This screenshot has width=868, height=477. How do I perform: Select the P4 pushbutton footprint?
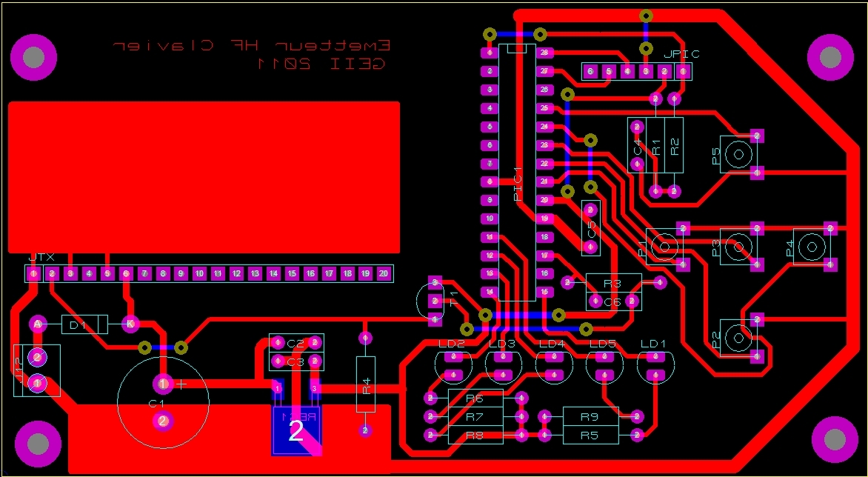tap(812, 246)
